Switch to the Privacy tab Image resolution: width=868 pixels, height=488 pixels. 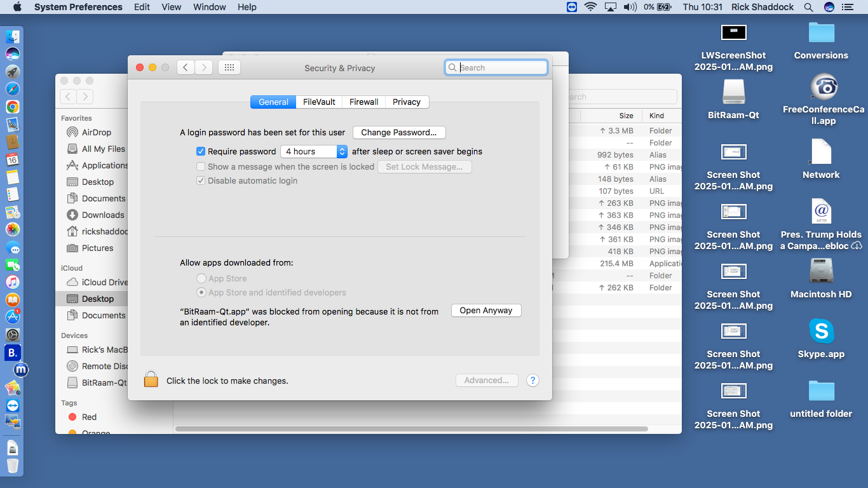tap(407, 102)
